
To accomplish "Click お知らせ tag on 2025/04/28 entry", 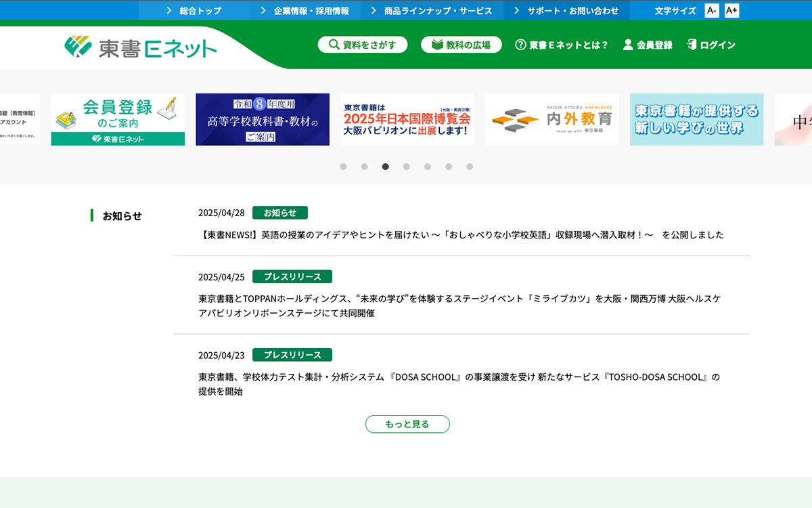I will (280, 213).
